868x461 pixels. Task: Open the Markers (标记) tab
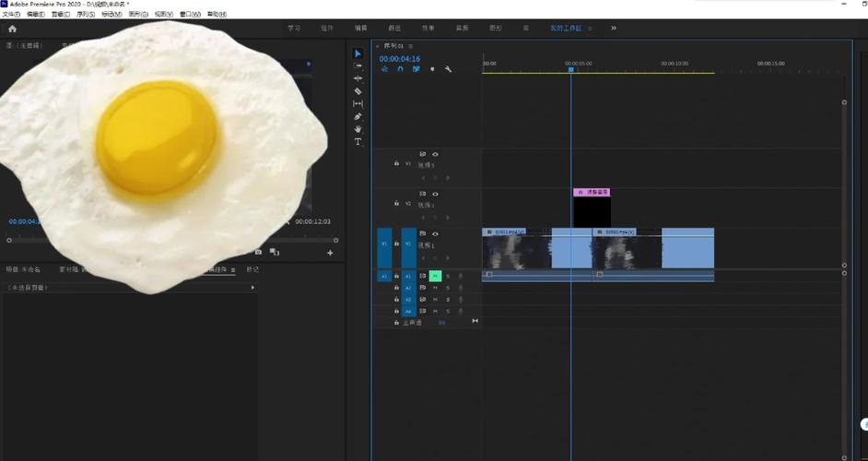[x=252, y=269]
